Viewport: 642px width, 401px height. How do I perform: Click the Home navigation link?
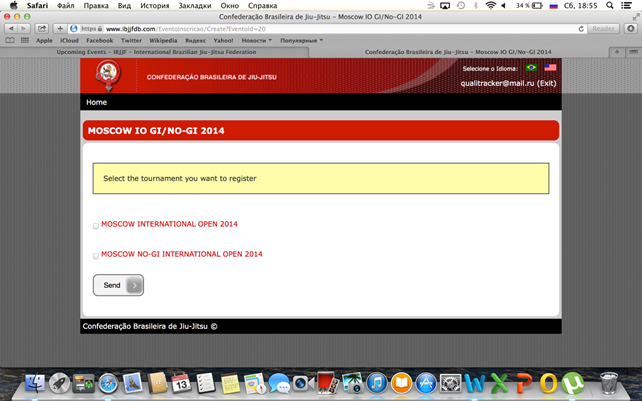97,102
